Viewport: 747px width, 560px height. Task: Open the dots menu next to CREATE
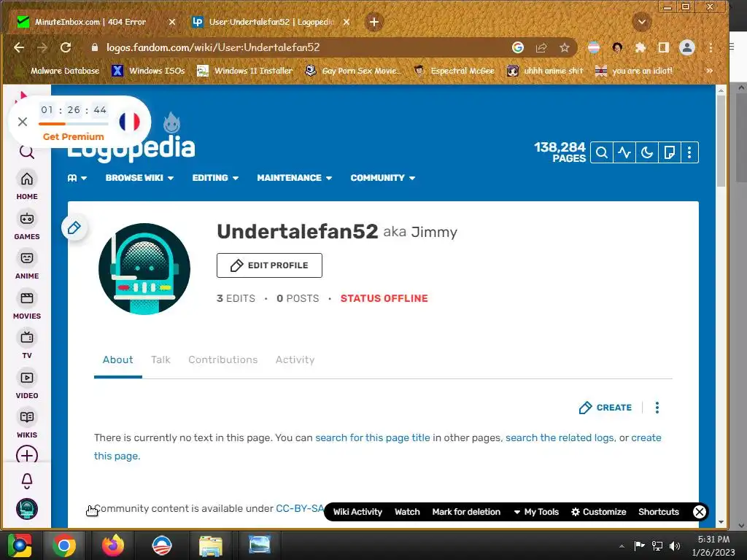click(657, 408)
